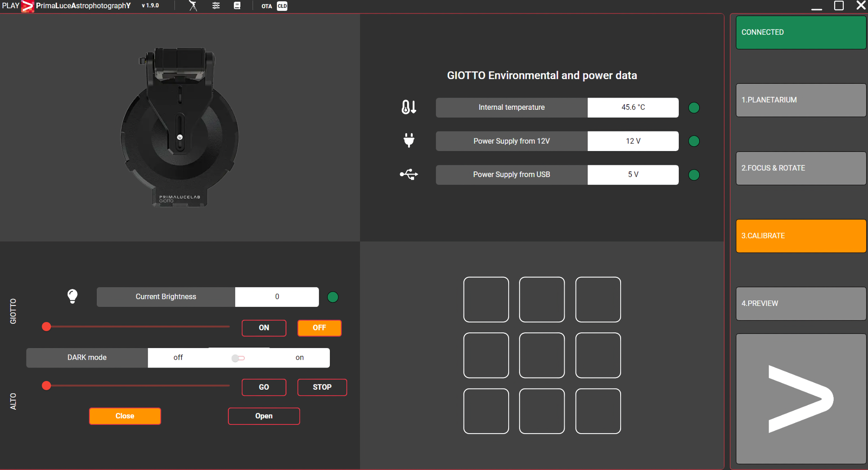Click the PLAY logo icon in title bar
Screen dimensions: 868x470
[x=27, y=6]
